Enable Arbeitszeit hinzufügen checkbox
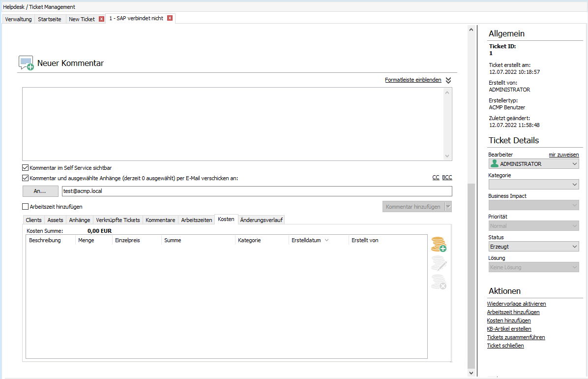Screen dimensions: 588x379 point(26,207)
